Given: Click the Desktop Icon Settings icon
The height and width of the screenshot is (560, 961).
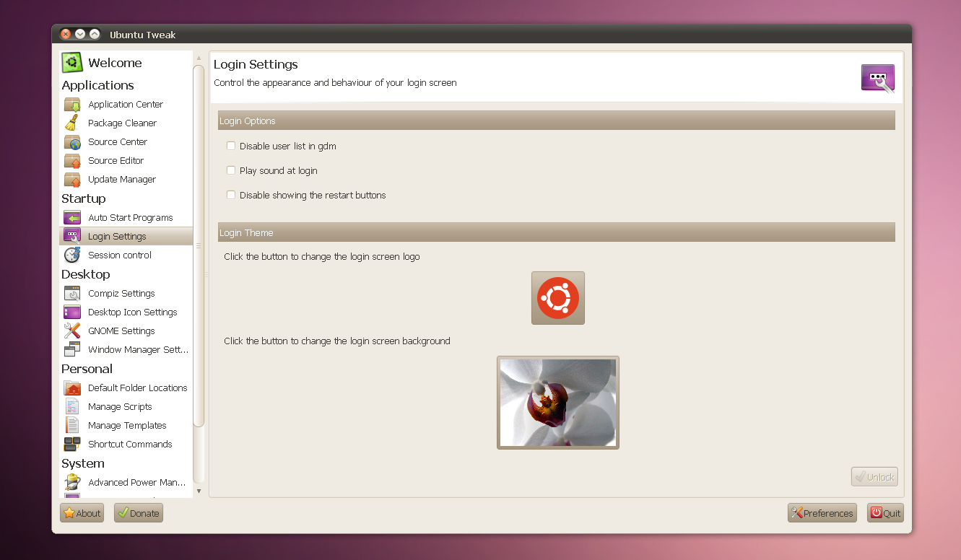Looking at the screenshot, I should (72, 312).
